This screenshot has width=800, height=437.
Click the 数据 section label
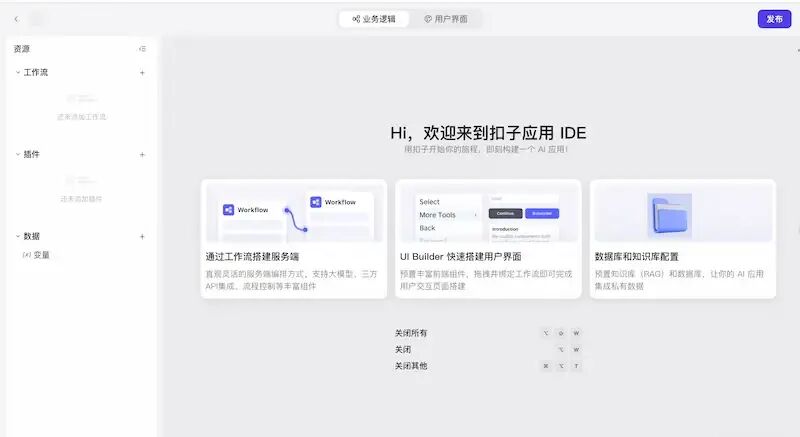pos(32,236)
